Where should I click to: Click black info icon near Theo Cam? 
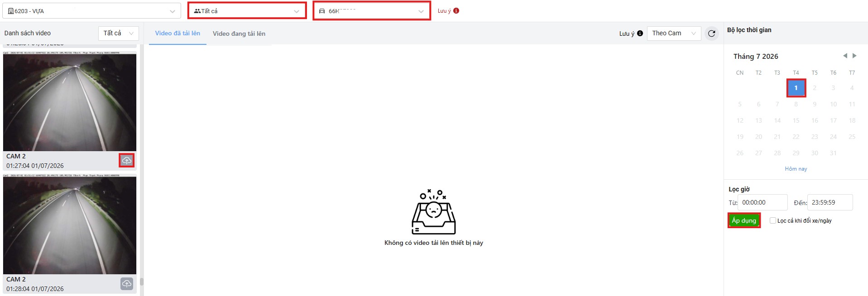[640, 33]
